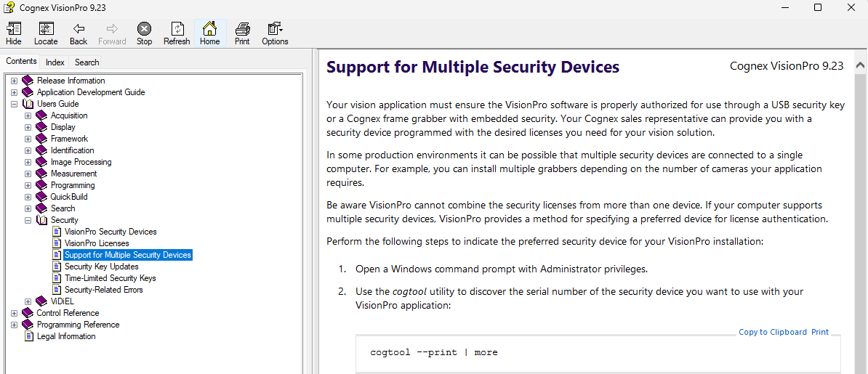Go back using the Back arrow
Screen dimensions: 868x374
coord(79,33)
